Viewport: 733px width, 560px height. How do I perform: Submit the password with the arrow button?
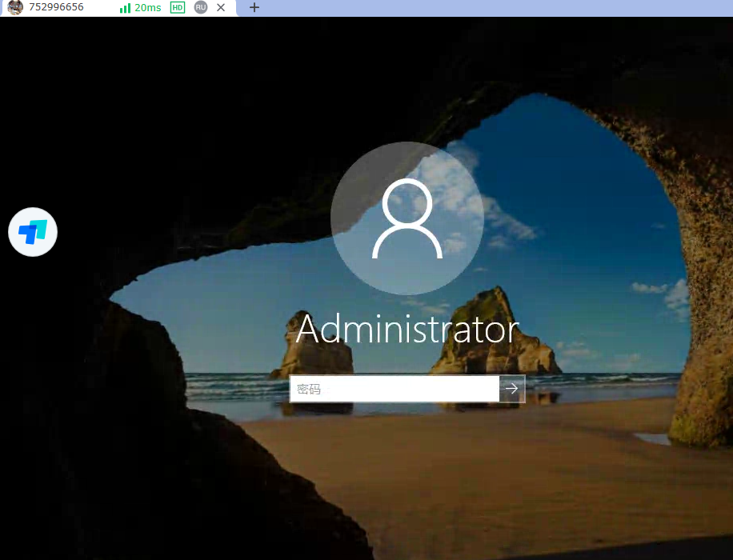coord(512,389)
